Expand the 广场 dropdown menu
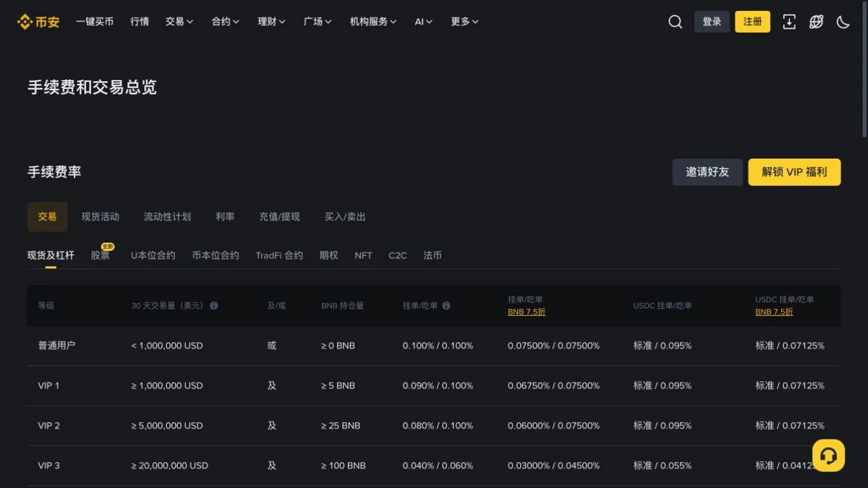Screen dimensions: 868x488 318,22
